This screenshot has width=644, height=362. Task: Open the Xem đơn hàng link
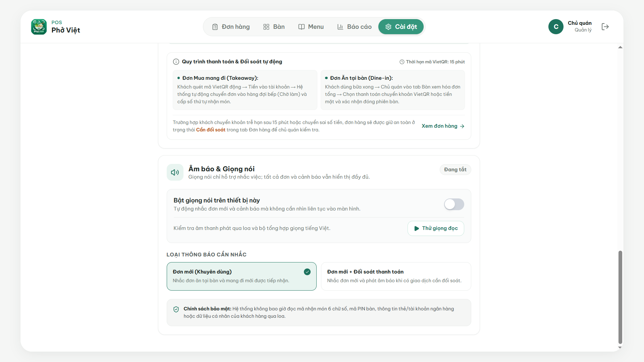[x=443, y=126]
